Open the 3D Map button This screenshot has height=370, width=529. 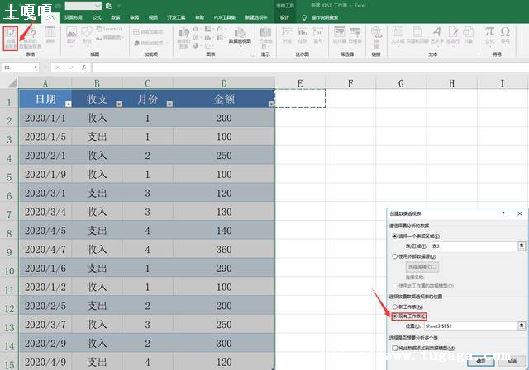point(266,38)
